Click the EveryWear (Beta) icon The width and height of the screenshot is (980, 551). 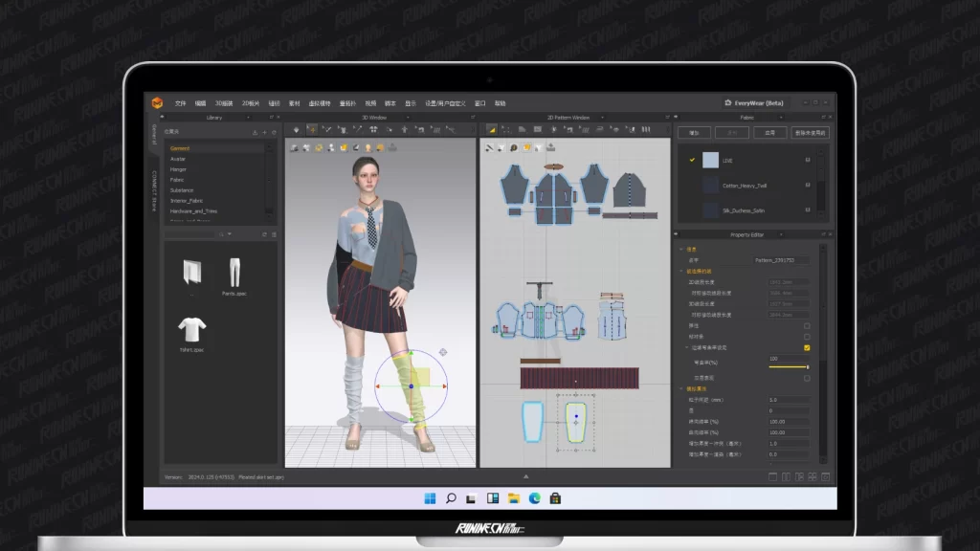[x=729, y=103]
